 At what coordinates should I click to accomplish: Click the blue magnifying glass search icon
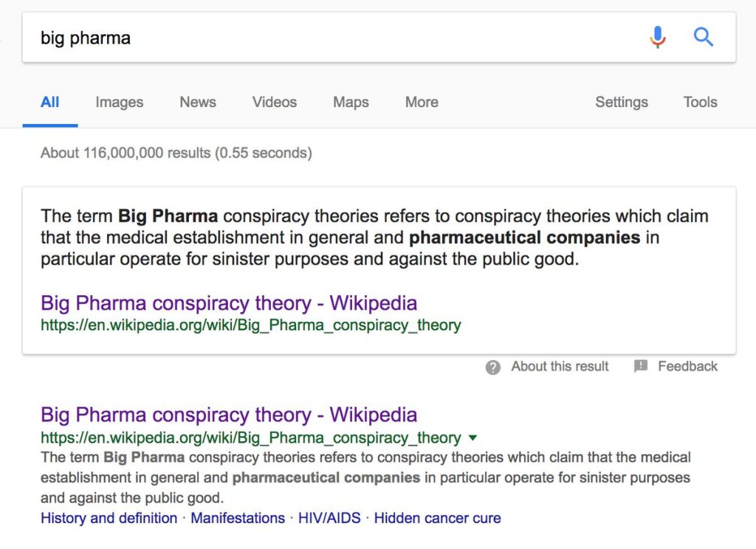tap(704, 37)
